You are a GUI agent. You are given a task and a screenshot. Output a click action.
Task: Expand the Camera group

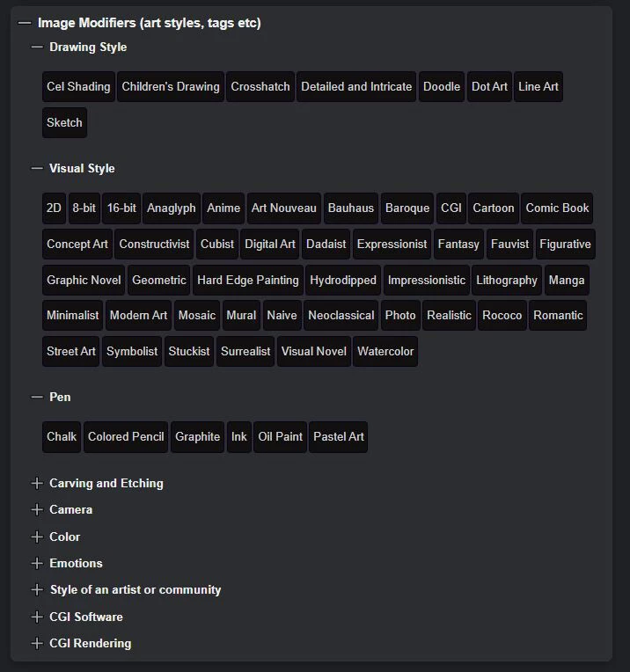[x=37, y=509]
